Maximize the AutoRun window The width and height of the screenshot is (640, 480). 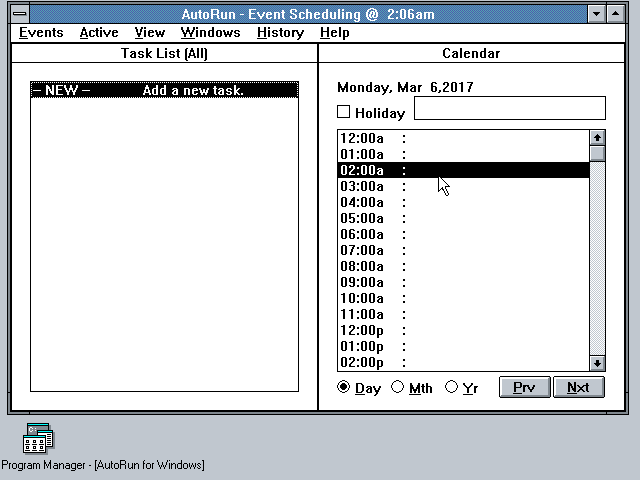(x=615, y=14)
